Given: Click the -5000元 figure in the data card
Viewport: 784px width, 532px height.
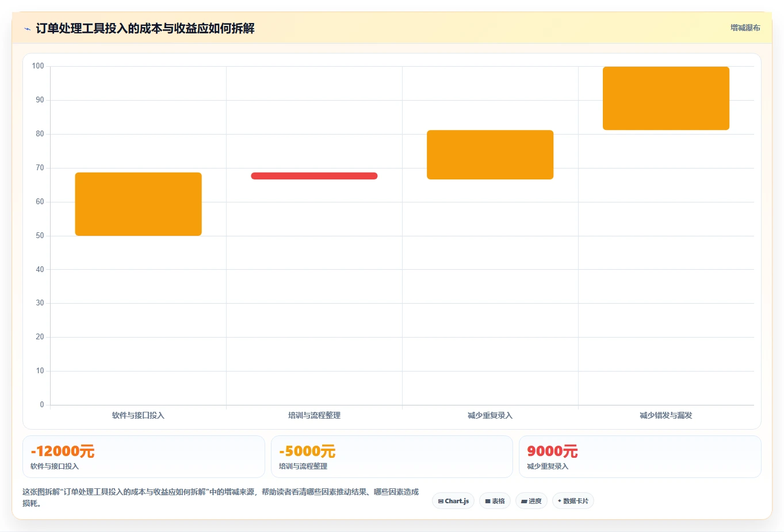Looking at the screenshot, I should 307,451.
